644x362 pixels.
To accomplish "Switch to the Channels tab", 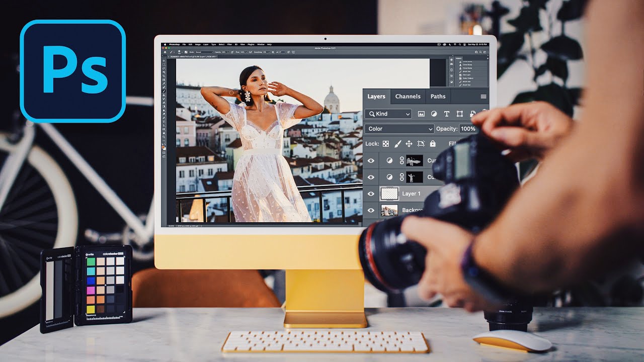I will pos(408,97).
